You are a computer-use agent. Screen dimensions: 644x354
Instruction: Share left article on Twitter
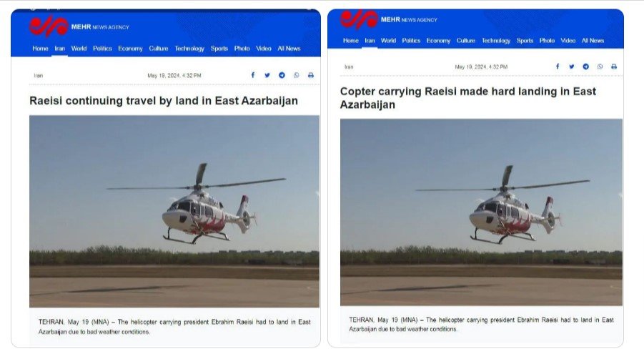(x=267, y=75)
